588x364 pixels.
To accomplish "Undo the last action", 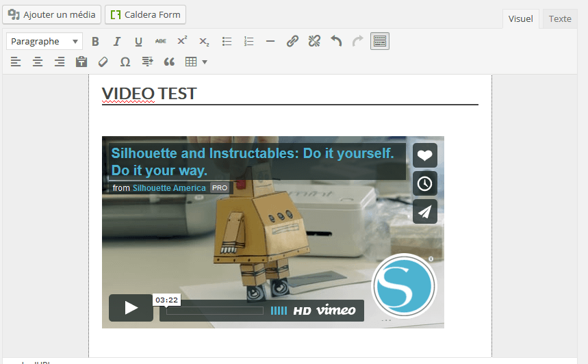I will point(336,41).
